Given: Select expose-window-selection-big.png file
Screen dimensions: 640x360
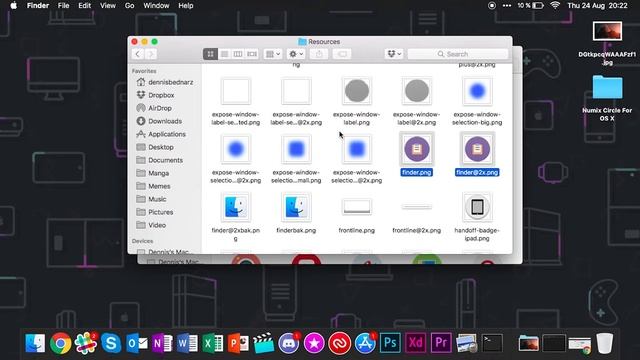Looking at the screenshot, I should [477, 91].
